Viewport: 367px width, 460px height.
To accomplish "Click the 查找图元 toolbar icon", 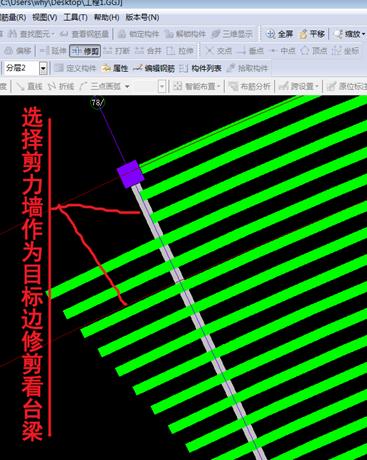I will [x=12, y=34].
